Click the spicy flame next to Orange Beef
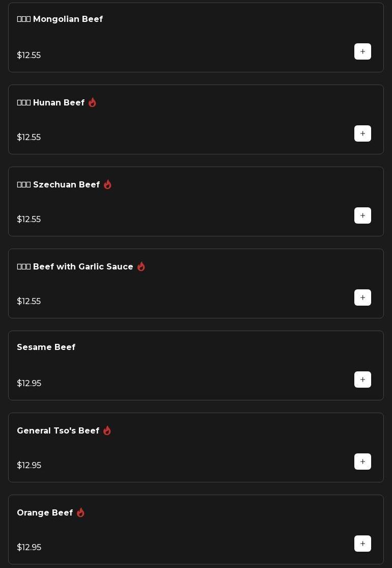 80,512
